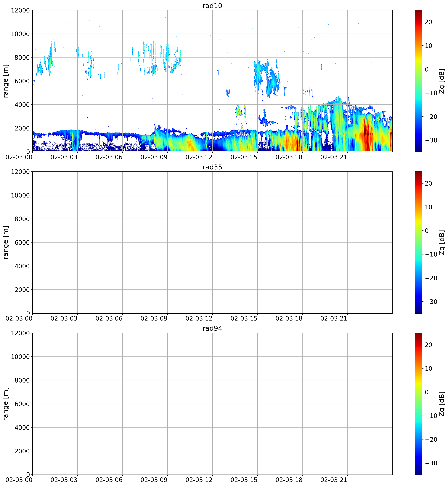Click the 02-03 06 tick label under rad94

(x=109, y=480)
